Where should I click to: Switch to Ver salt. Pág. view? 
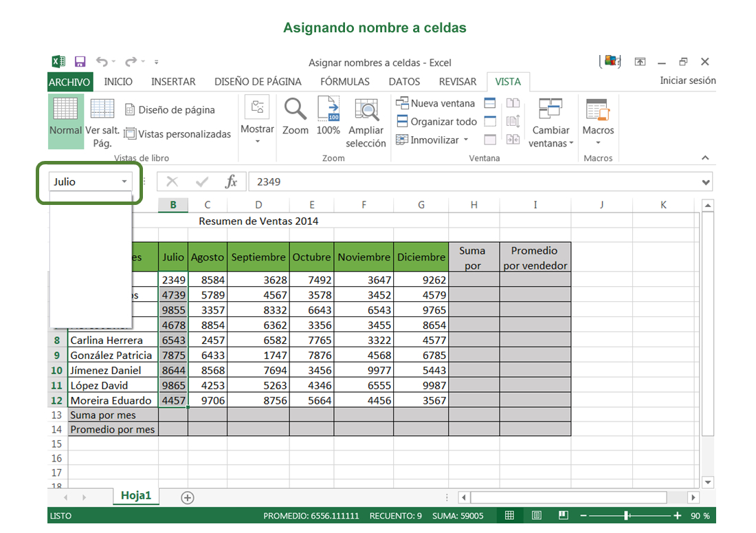tap(102, 122)
